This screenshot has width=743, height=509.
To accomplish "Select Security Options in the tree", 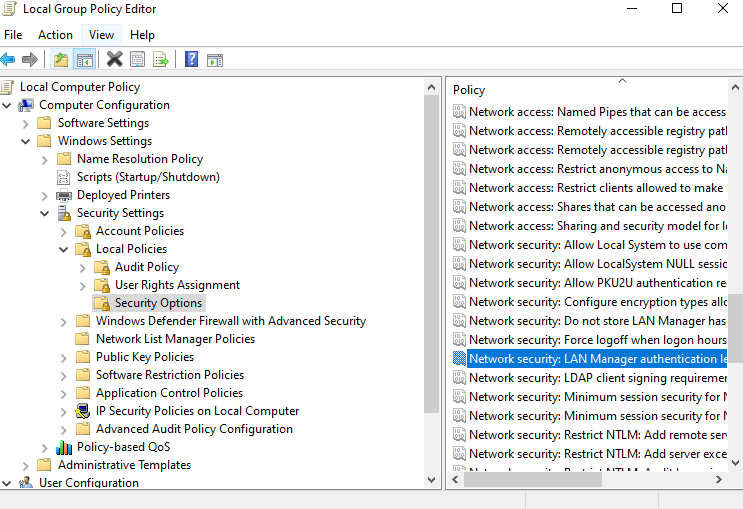I will click(158, 303).
